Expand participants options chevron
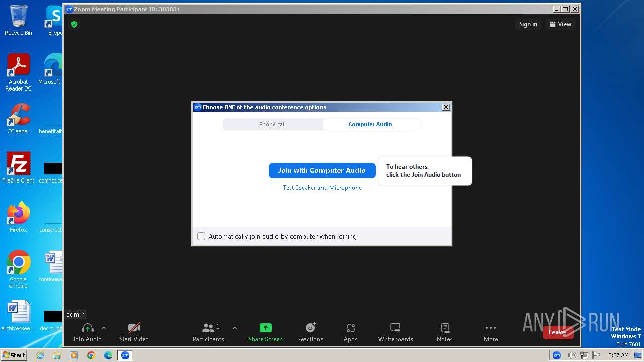Screen dimensions: 644x362 235,328
